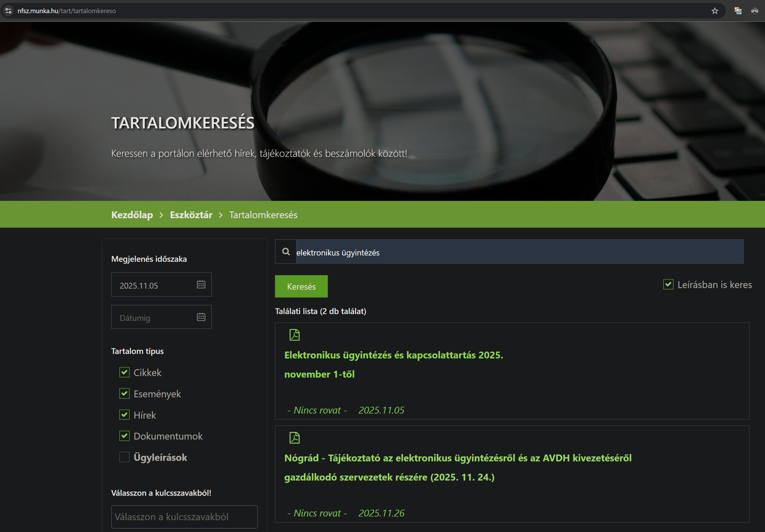Open calendar picker for Dátumig end date
The image size is (765, 532).
coord(201,317)
